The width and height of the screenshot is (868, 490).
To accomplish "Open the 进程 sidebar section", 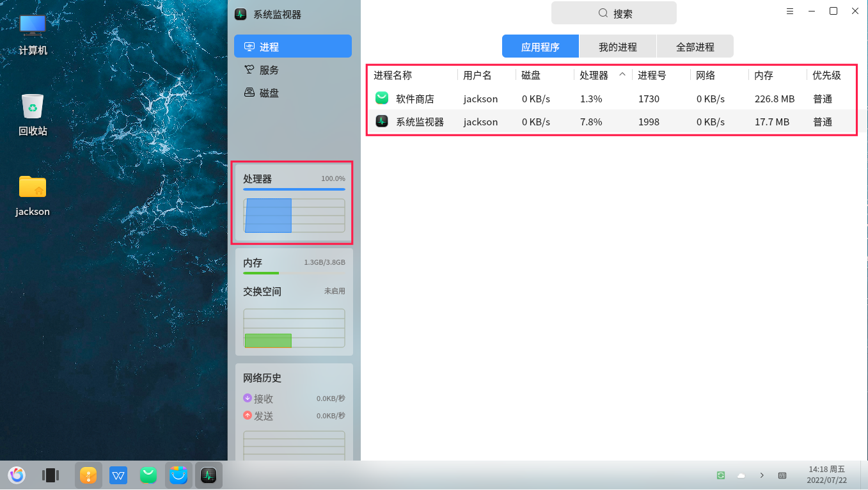I will pos(293,46).
